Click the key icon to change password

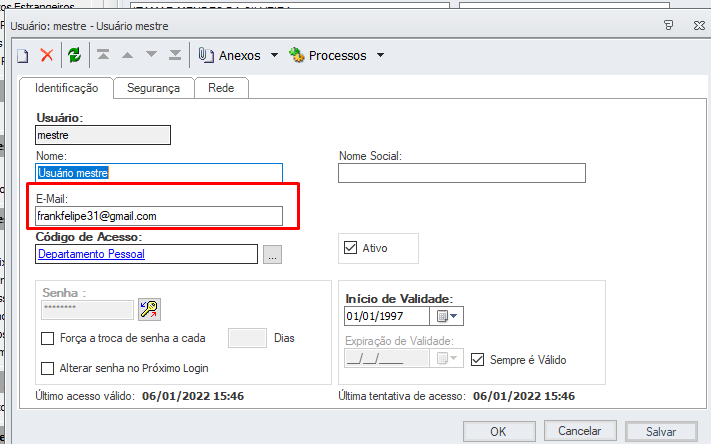(x=149, y=309)
